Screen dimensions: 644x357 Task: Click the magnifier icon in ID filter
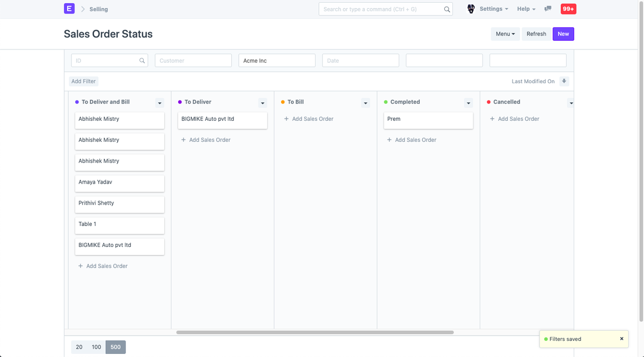pyautogui.click(x=142, y=61)
